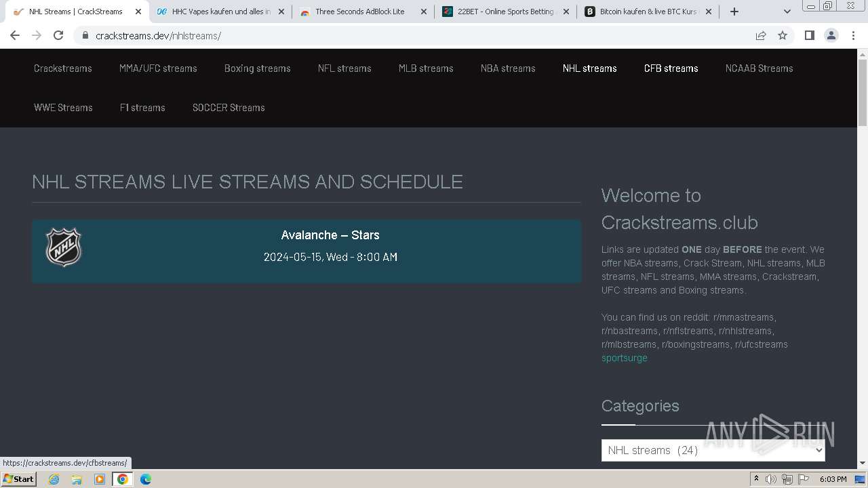
Task: Close the 22BET tab
Action: [x=566, y=12]
